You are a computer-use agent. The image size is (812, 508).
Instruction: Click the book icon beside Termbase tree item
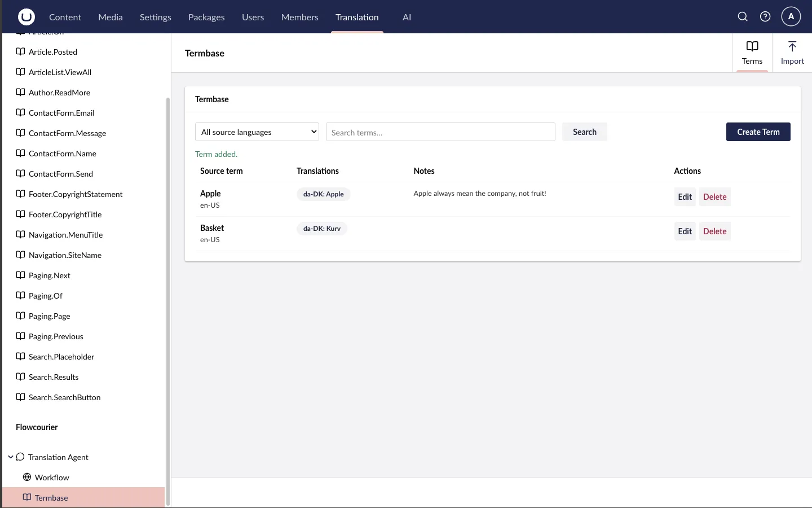click(x=27, y=498)
